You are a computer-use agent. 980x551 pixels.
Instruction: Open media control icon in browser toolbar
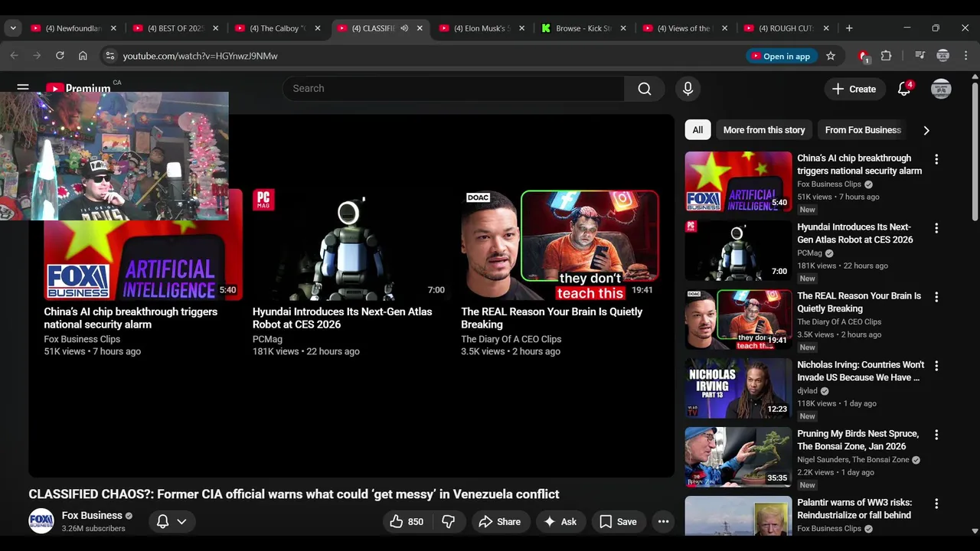click(920, 56)
